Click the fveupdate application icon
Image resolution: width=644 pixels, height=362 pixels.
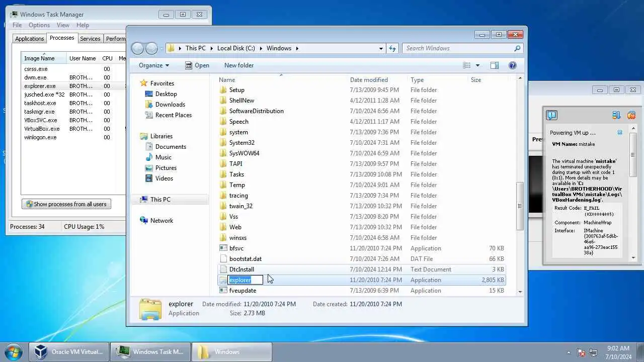point(223,291)
